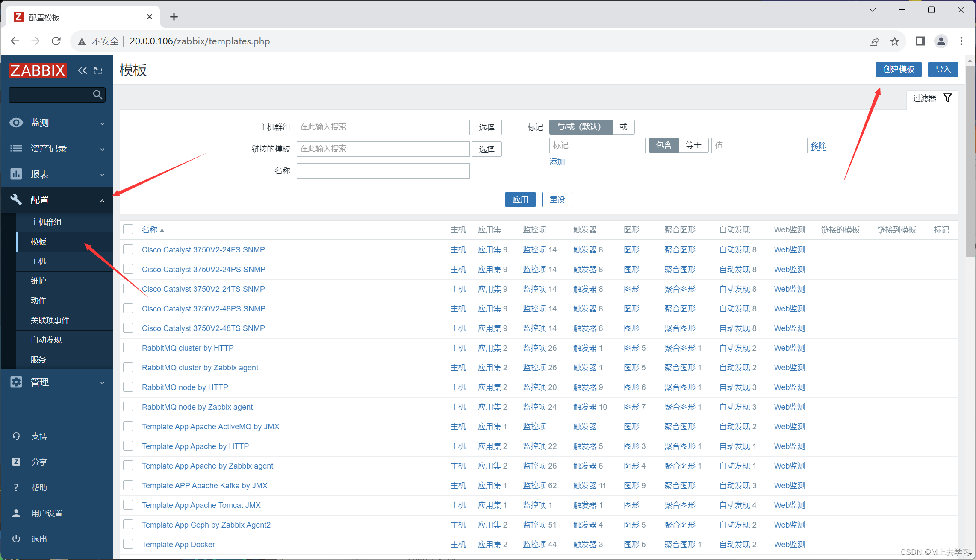
Task: Open the Chrome tab search dropdown arrow
Action: (873, 10)
